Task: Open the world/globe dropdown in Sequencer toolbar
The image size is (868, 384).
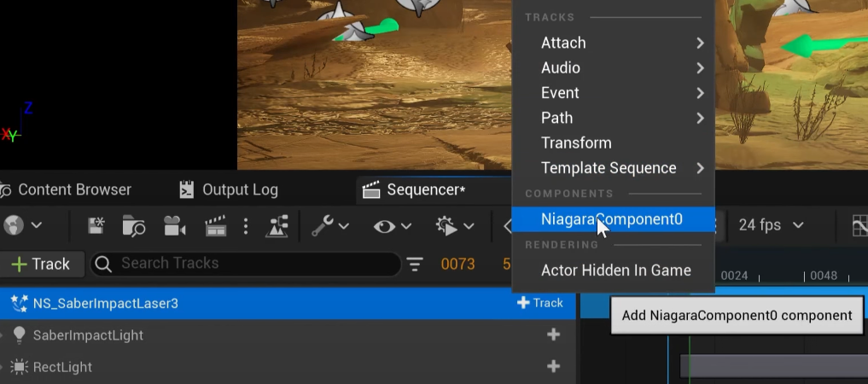Action: pos(22,225)
